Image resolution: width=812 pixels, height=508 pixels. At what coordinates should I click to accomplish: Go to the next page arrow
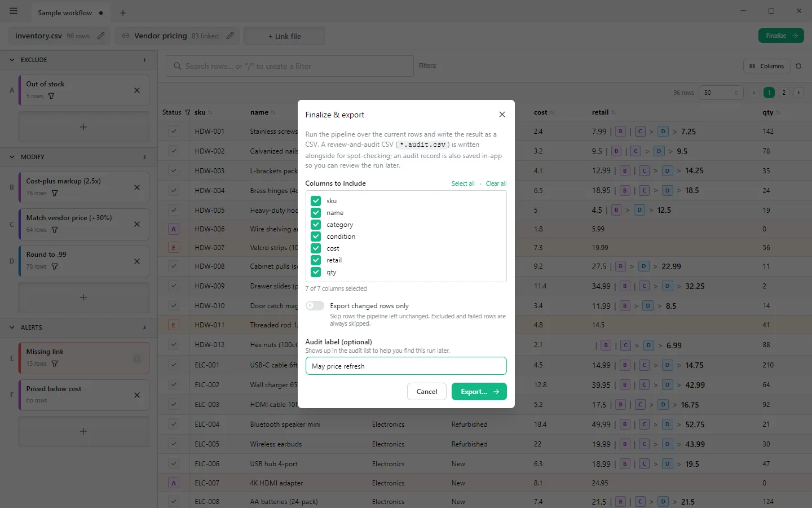click(798, 93)
